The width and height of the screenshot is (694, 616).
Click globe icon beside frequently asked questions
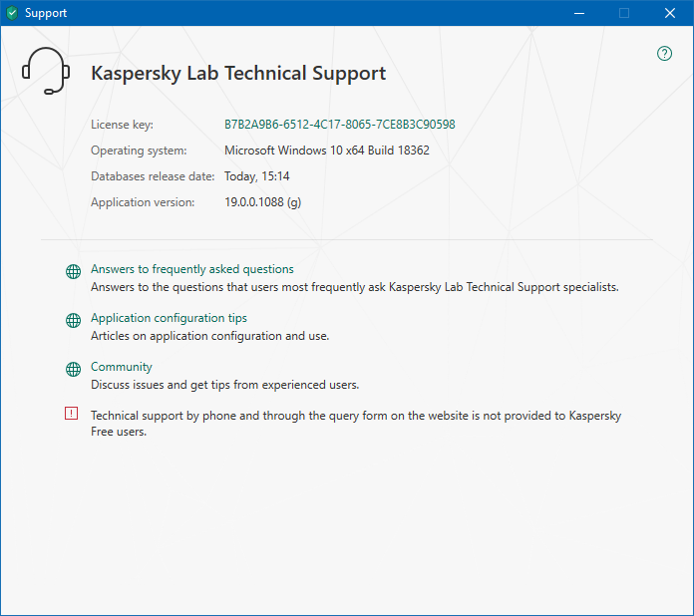74,271
